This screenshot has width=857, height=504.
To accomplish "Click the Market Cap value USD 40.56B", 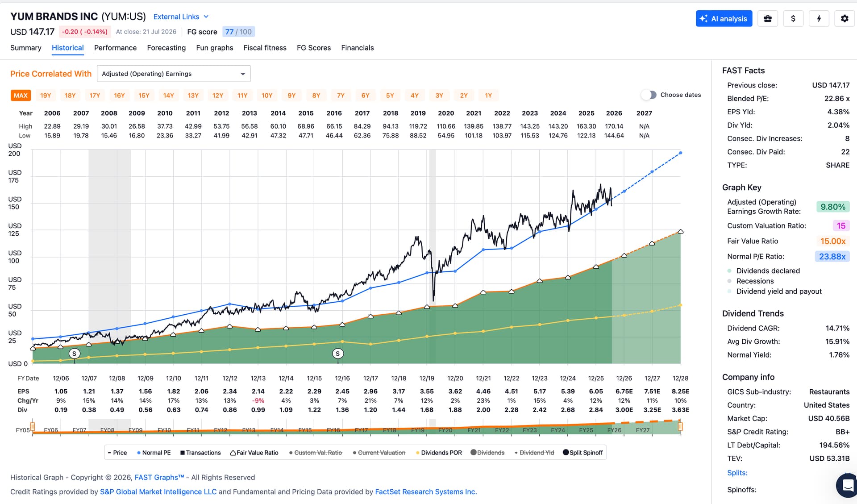I will [829, 418].
